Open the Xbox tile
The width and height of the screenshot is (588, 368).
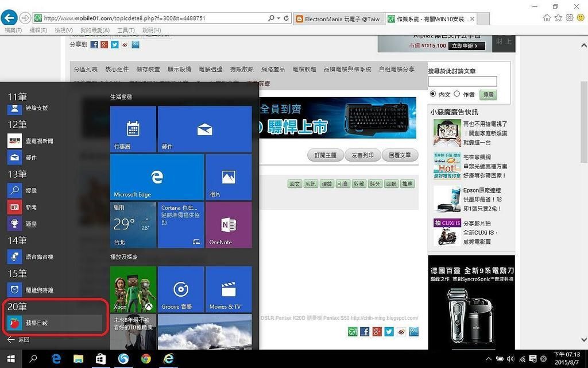click(x=133, y=289)
